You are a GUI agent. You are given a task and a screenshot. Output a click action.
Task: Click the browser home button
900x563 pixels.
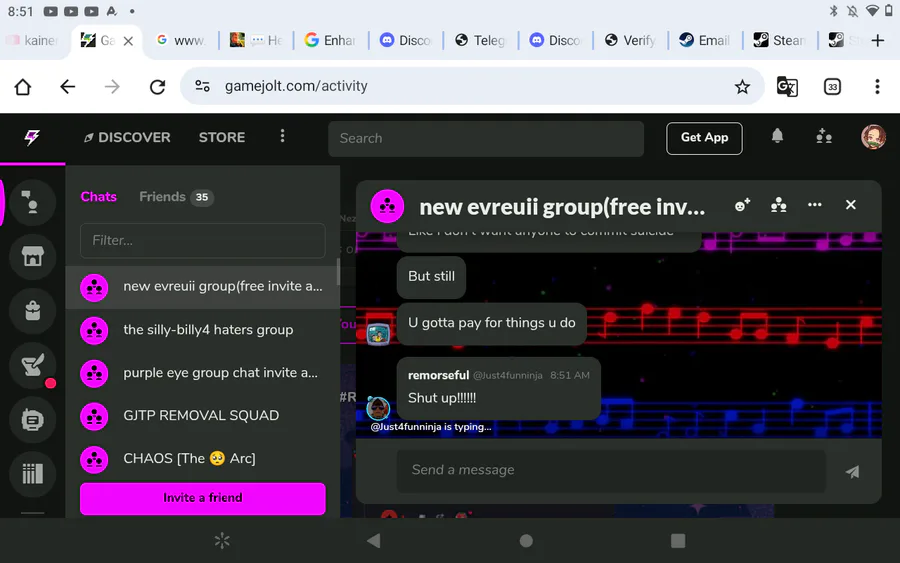(22, 87)
